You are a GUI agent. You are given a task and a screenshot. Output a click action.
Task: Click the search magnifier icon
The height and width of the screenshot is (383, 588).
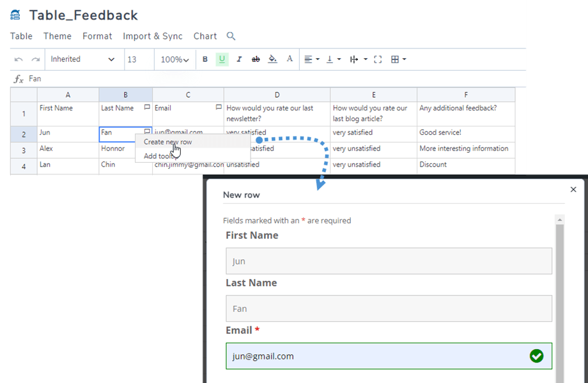pyautogui.click(x=231, y=36)
